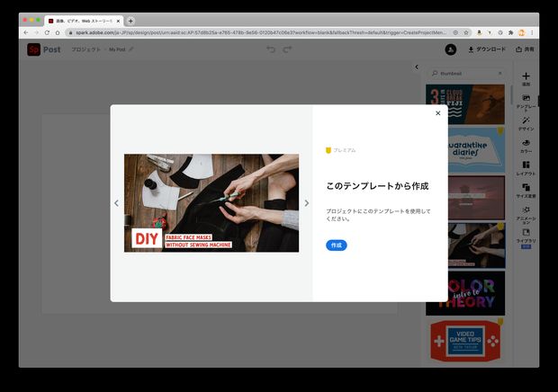Viewport: 558px width, 392px height.
Task: Click the DIY face masks preview image
Action: point(211,203)
